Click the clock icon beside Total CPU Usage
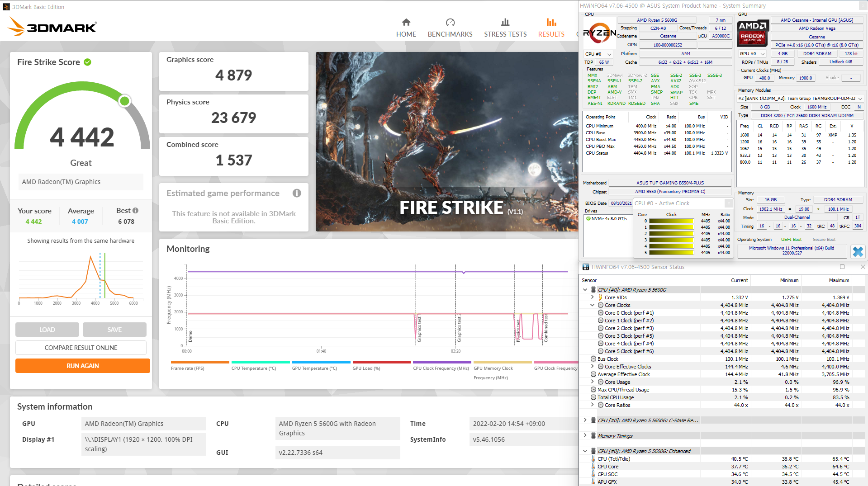 tap(593, 397)
